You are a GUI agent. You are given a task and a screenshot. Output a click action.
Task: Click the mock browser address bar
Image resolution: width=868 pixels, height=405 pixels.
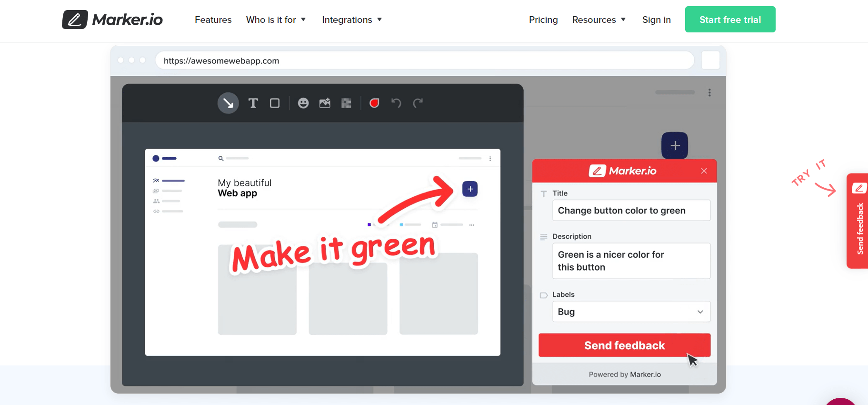tap(425, 61)
